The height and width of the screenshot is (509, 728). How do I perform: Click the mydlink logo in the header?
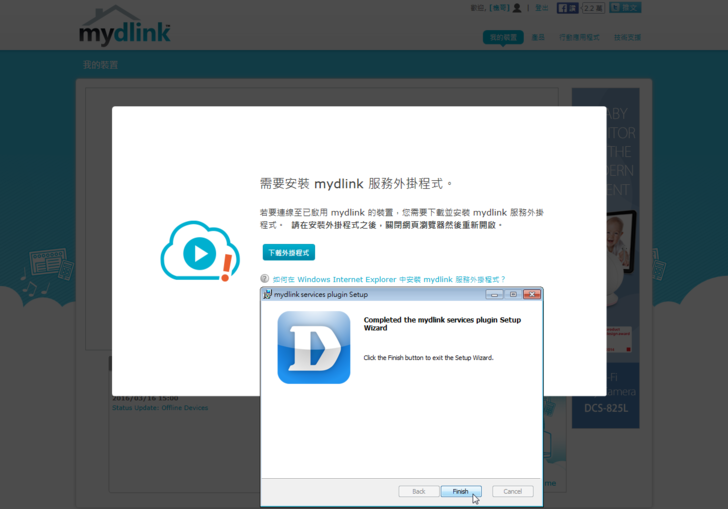click(x=125, y=26)
